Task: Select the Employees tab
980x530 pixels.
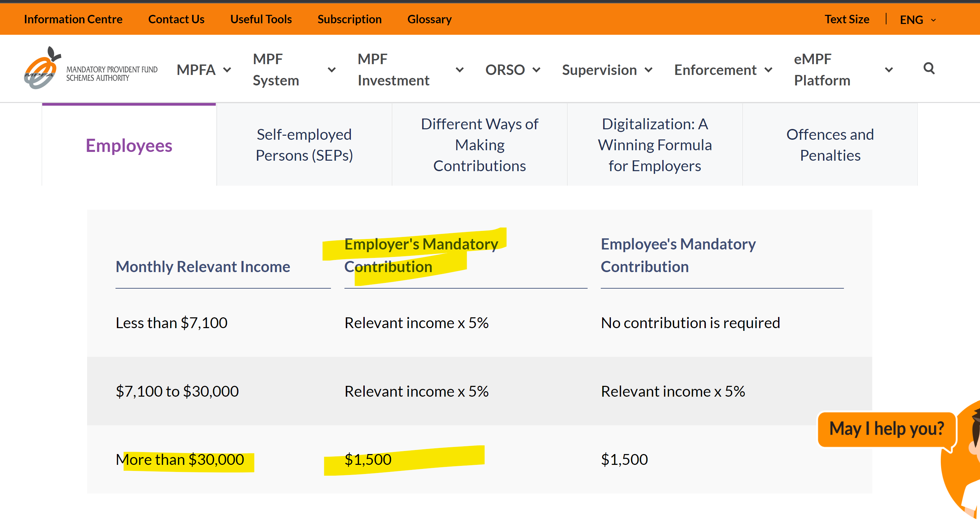Action: 129,145
